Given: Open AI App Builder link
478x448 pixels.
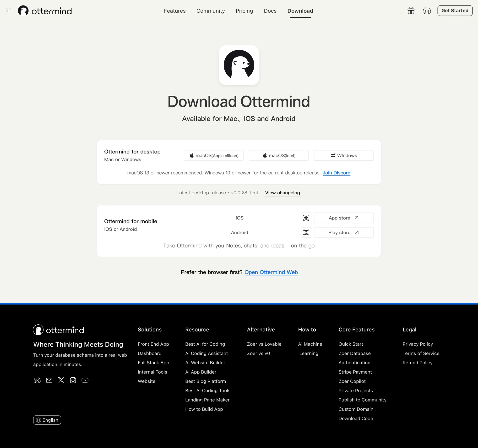Looking at the screenshot, I should point(201,372).
